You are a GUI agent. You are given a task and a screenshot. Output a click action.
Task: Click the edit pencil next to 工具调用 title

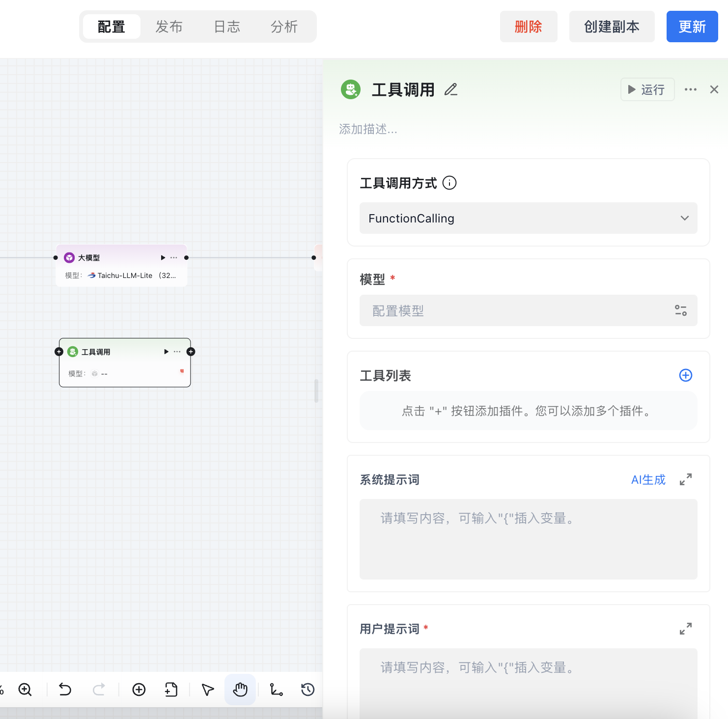[450, 90]
